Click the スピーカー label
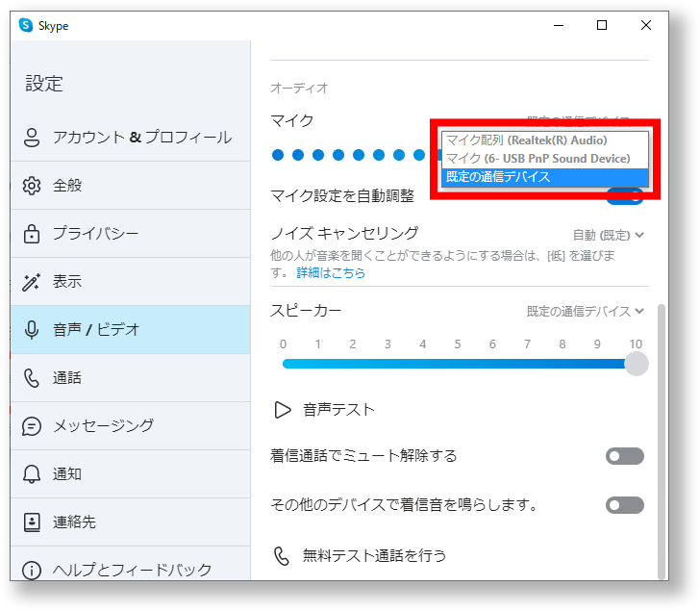The width and height of the screenshot is (700, 611). point(306,311)
